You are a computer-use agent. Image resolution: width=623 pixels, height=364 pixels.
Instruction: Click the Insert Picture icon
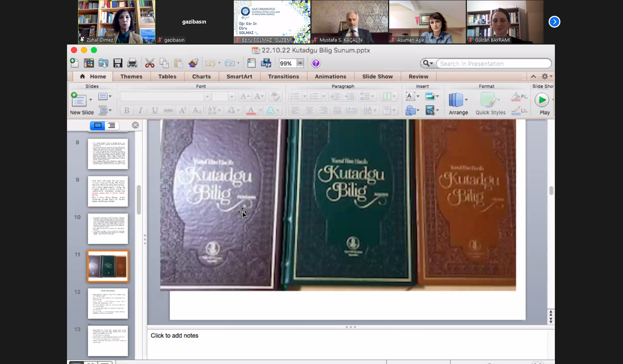click(430, 96)
